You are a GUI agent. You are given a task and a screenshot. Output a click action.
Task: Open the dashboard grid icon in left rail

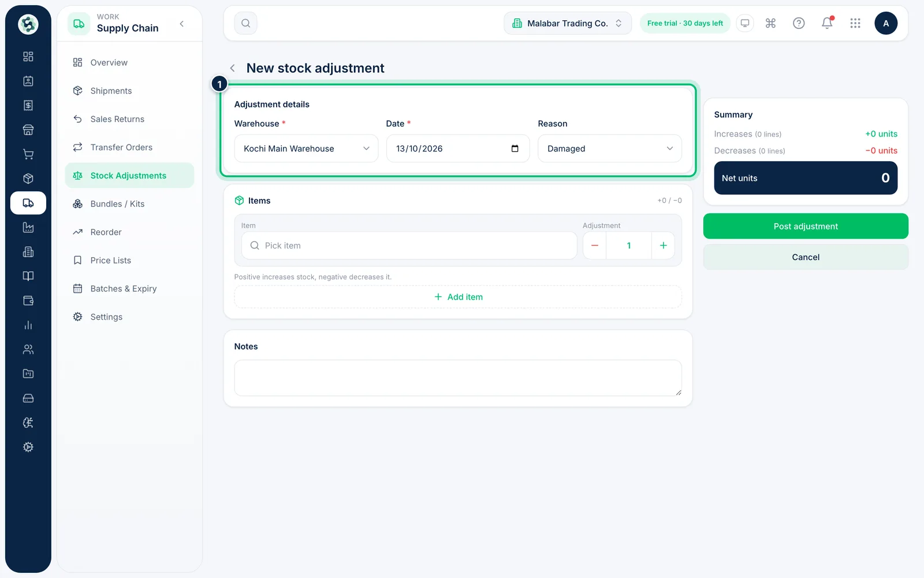click(28, 57)
